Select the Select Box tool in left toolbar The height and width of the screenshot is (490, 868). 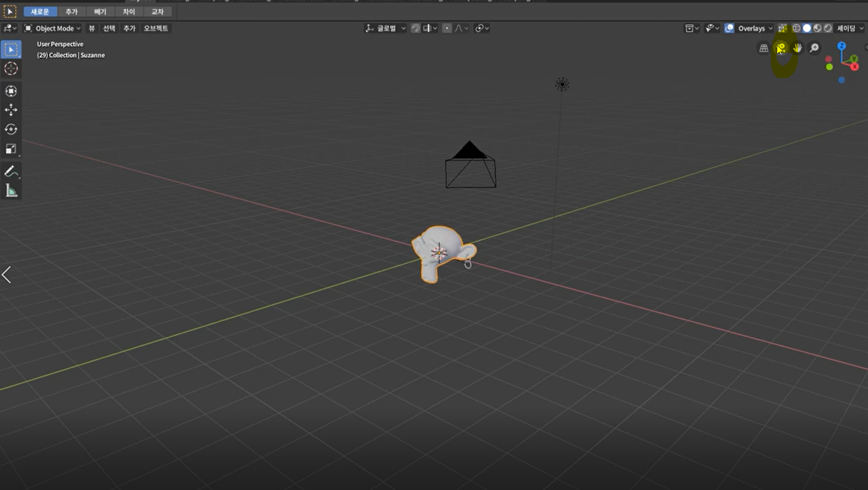click(x=11, y=49)
